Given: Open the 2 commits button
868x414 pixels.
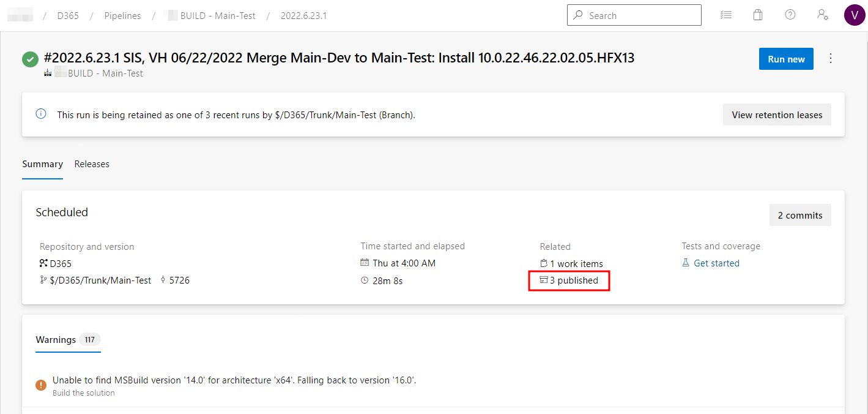Looking at the screenshot, I should 799,215.
